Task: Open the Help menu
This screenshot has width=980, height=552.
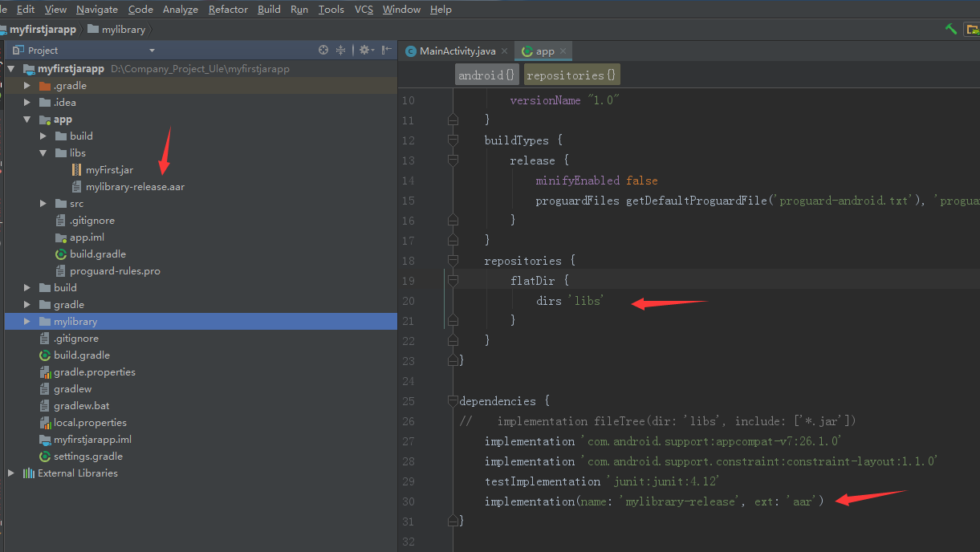Action: 441,10
